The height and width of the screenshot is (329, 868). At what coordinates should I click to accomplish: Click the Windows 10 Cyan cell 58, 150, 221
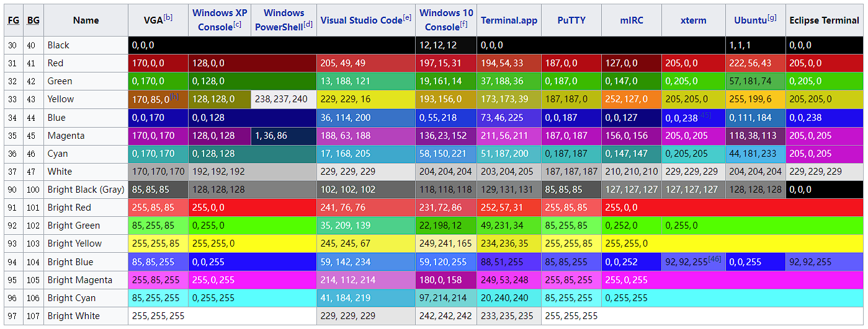[x=446, y=154]
